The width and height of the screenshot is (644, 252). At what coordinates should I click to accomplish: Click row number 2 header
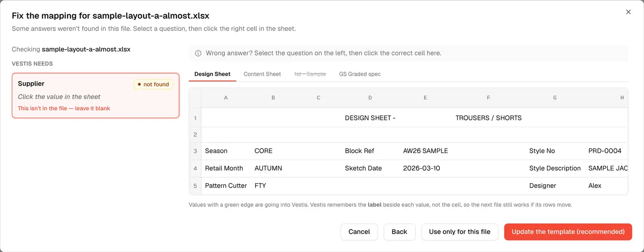point(195,135)
